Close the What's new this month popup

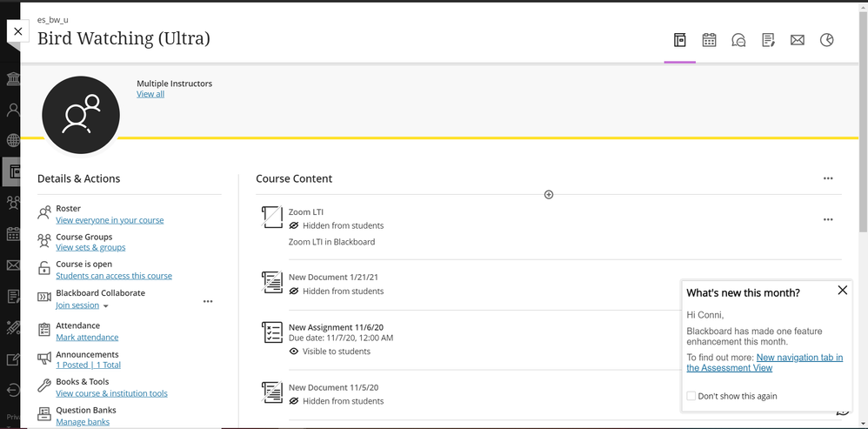click(x=842, y=290)
